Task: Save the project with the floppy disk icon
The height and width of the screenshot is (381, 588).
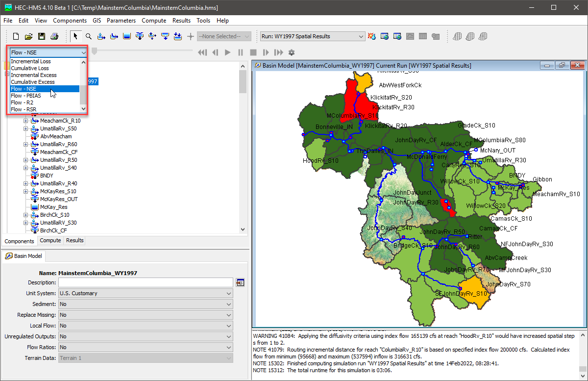Action: click(42, 36)
